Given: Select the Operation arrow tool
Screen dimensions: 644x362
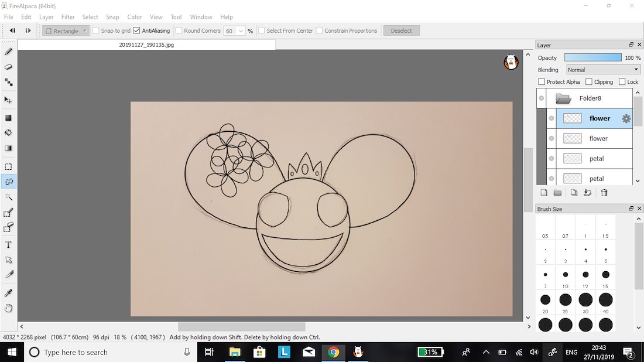Looking at the screenshot, I should (8, 260).
